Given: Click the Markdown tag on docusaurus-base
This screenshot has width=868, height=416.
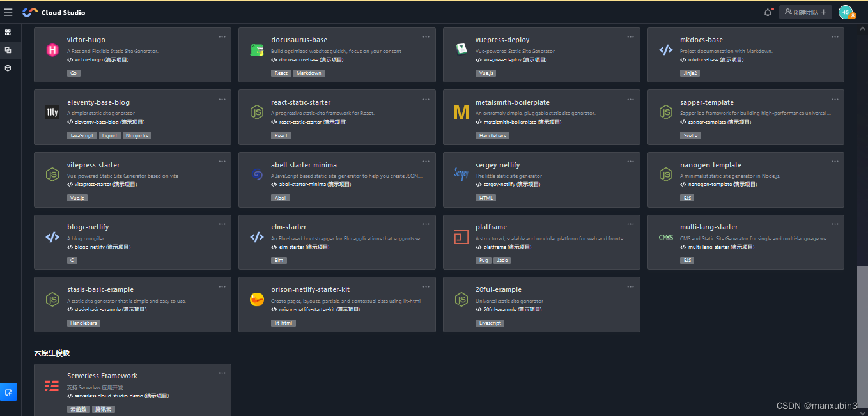Looking at the screenshot, I should (x=309, y=73).
